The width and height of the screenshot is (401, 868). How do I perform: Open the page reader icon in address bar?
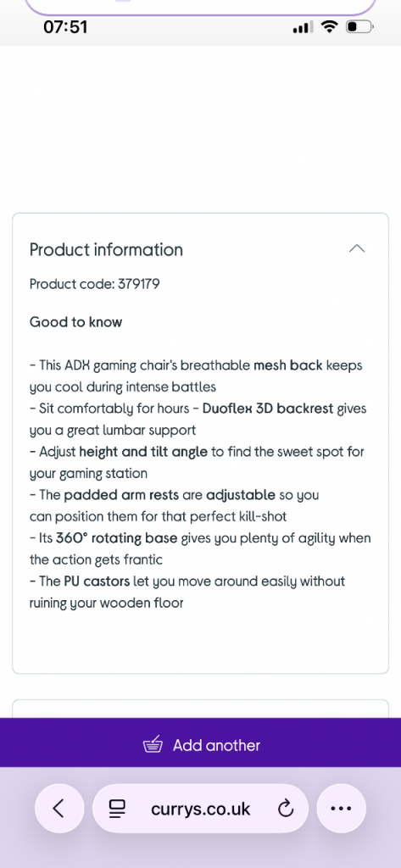tap(117, 810)
